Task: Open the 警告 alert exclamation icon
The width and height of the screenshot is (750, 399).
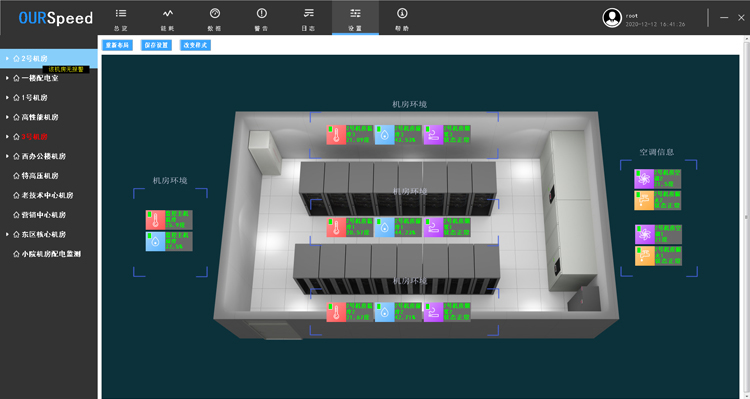Action: 261,13
